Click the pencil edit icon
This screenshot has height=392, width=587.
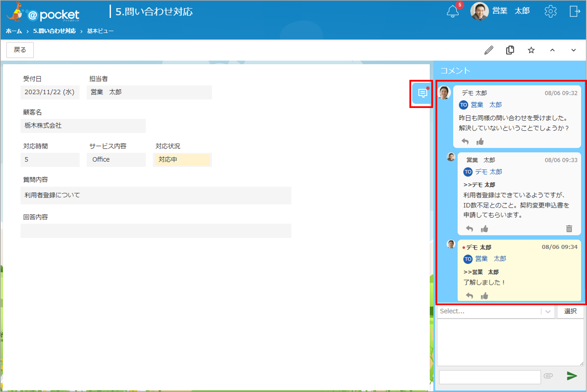coord(489,50)
